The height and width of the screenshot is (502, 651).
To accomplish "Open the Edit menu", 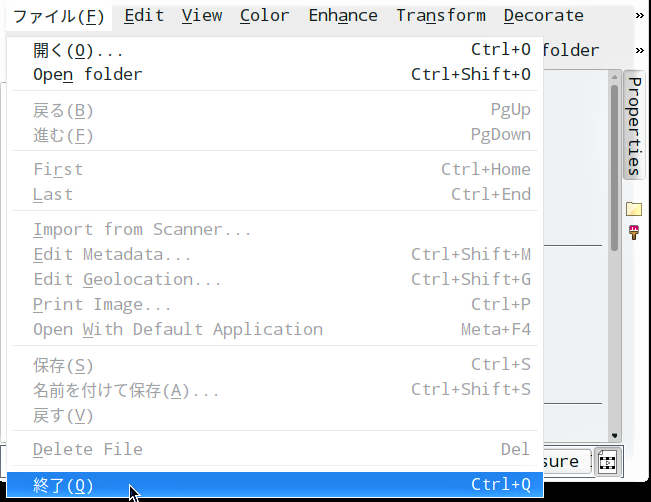I will [144, 16].
